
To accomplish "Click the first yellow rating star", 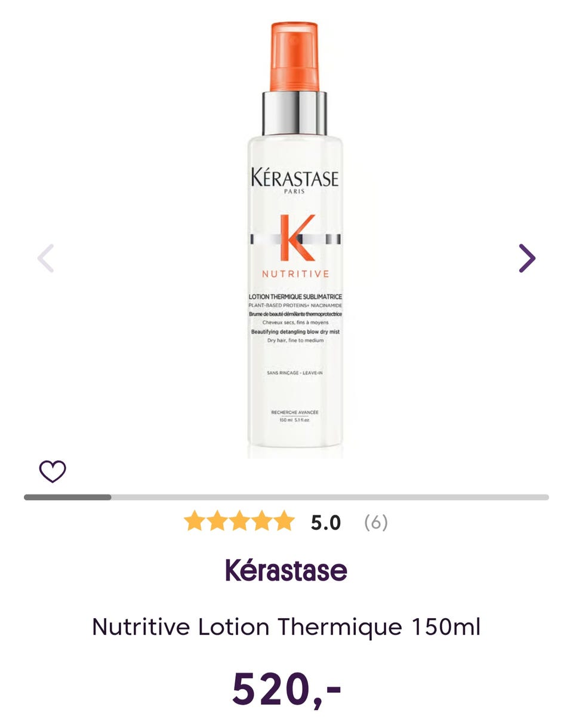I will click(194, 521).
